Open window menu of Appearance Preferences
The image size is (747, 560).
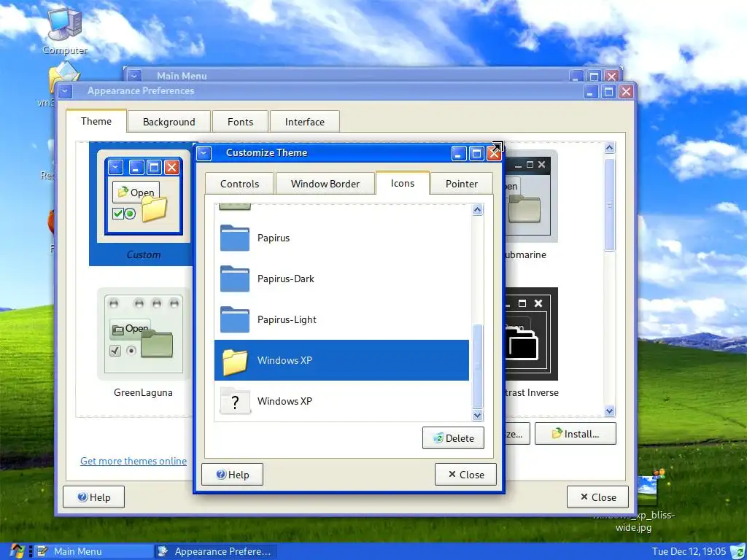(65, 91)
